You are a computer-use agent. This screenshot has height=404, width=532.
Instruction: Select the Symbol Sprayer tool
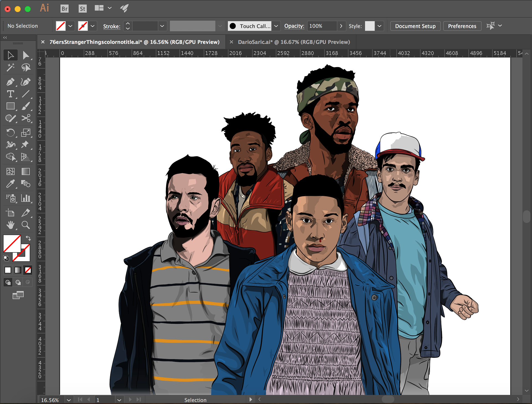11,198
